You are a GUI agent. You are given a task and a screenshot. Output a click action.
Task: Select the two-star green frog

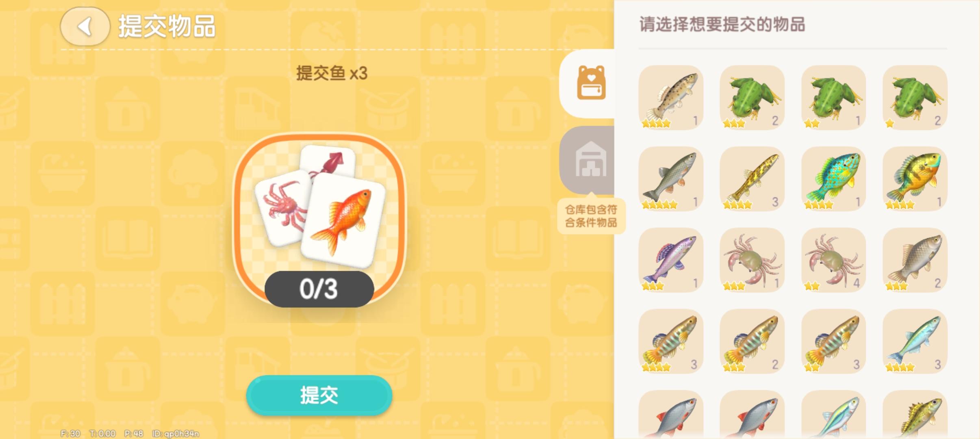pos(833,98)
